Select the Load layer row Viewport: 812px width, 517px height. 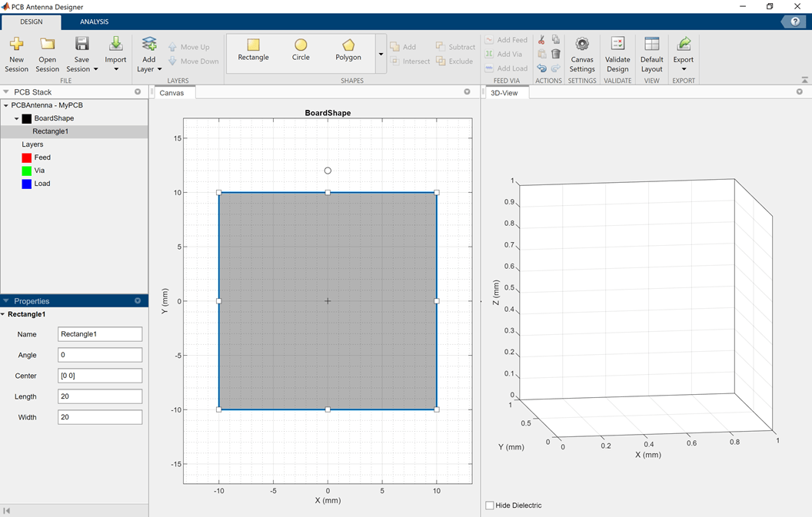point(74,184)
